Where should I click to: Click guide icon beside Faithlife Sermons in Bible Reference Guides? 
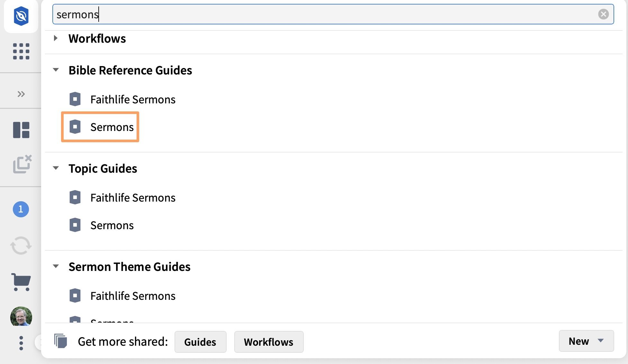(x=75, y=99)
